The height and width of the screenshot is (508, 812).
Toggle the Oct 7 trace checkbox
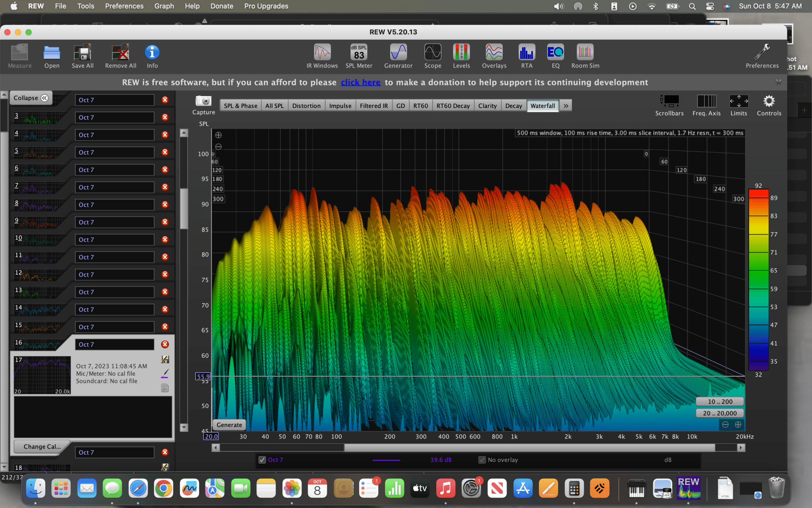coord(262,460)
